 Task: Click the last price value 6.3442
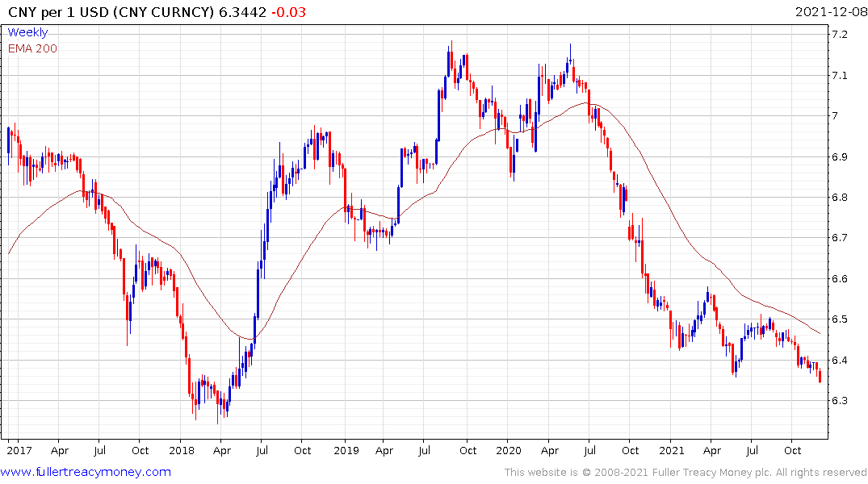[x=242, y=12]
